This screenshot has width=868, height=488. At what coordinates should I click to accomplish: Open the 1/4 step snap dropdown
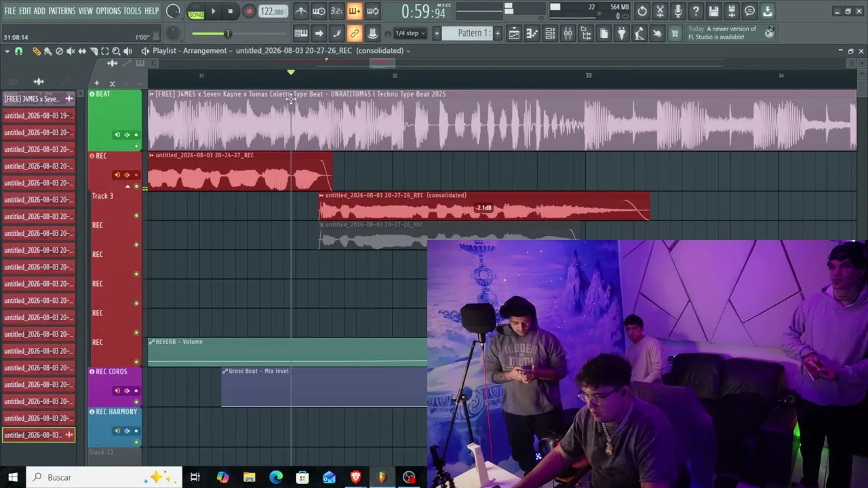tap(411, 33)
